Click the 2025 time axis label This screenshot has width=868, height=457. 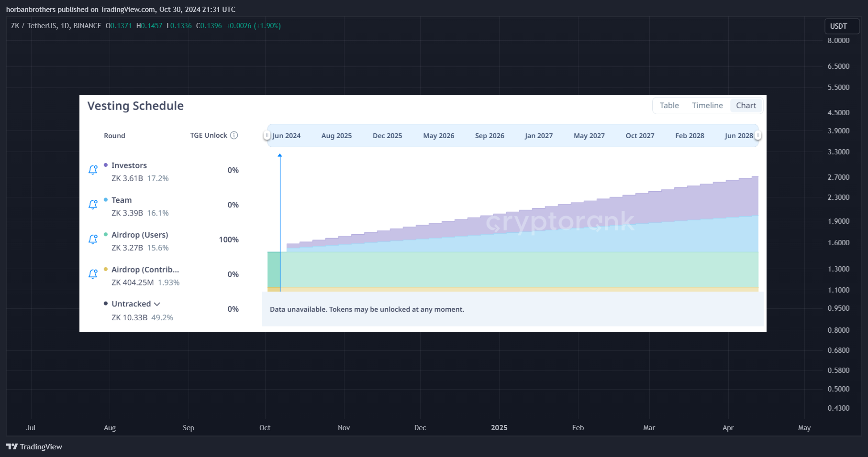[499, 428]
